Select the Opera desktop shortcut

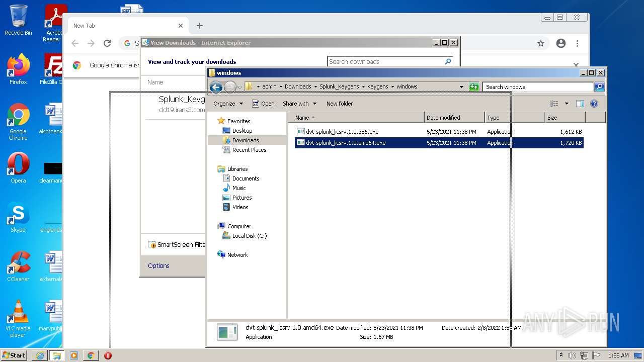coord(18,167)
